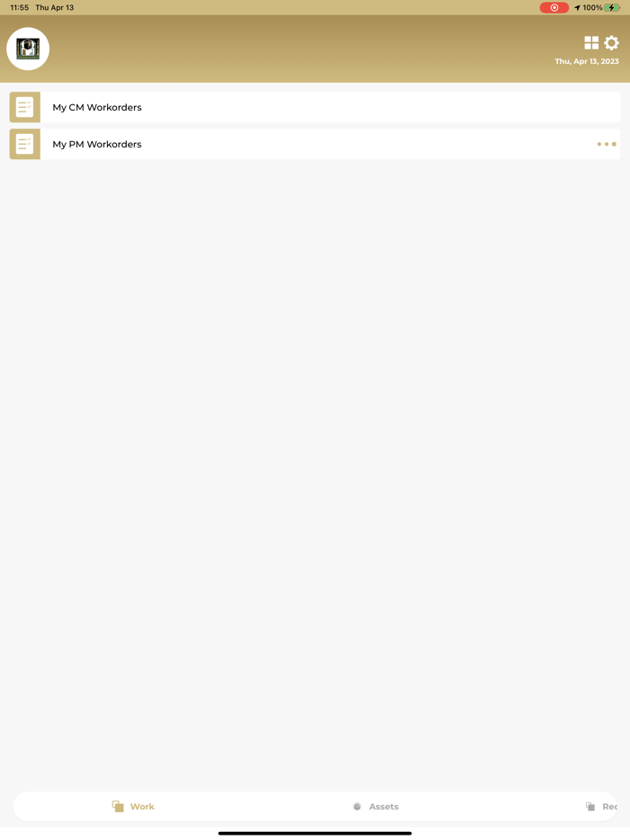Open the three-dot menu on PM Workorders
The image size is (630, 840).
607,144
